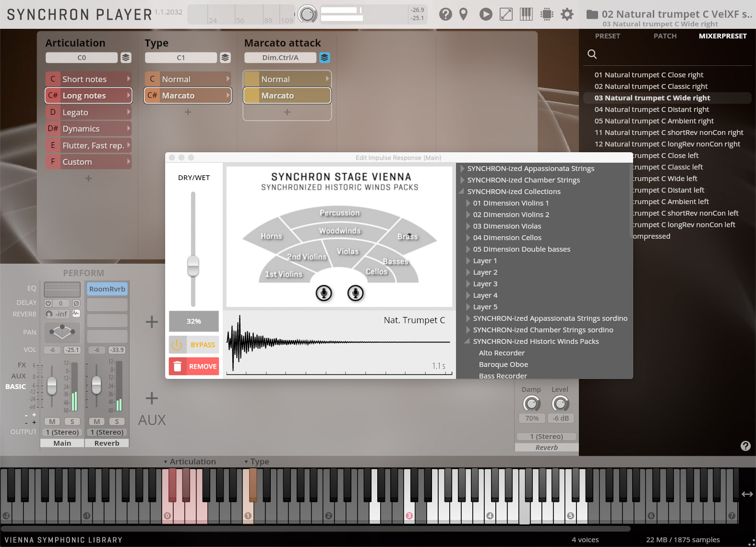Open the reverb impulse response waveform icon
756x547 pixels.
[76, 313]
